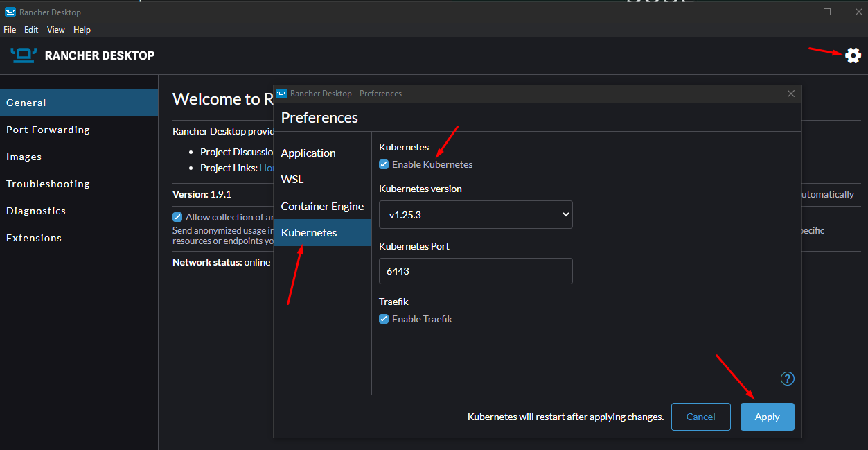Open the Images section
The width and height of the screenshot is (868, 450).
24,157
